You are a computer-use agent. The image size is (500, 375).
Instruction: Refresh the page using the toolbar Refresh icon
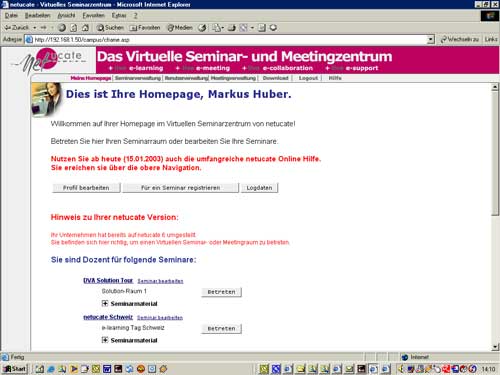[74, 28]
